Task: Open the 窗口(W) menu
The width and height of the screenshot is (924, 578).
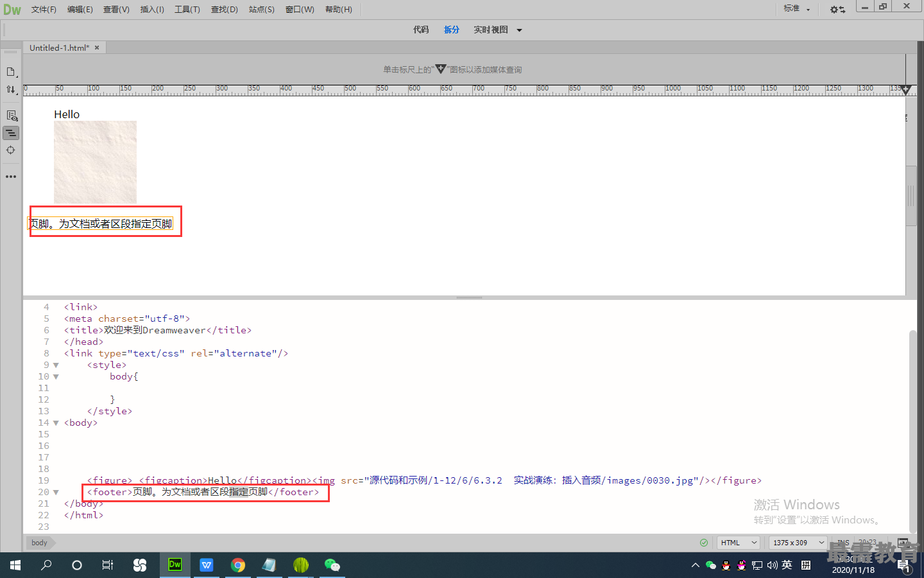Action: pyautogui.click(x=300, y=10)
